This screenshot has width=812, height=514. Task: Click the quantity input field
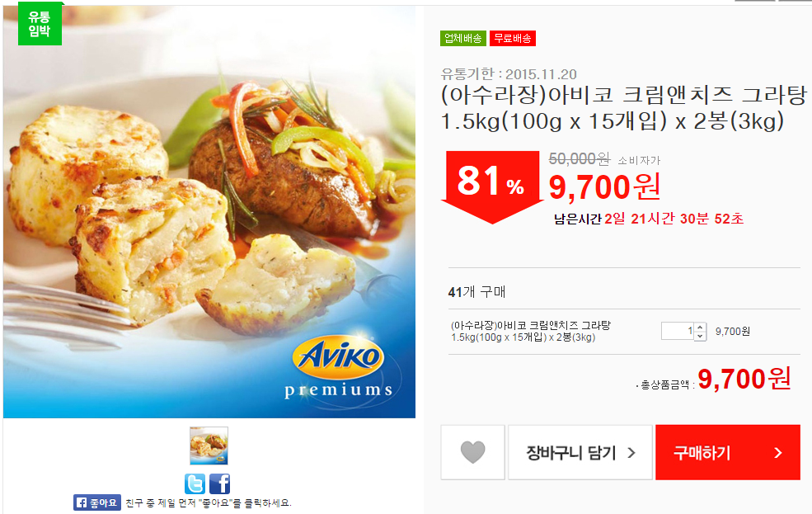coord(678,331)
